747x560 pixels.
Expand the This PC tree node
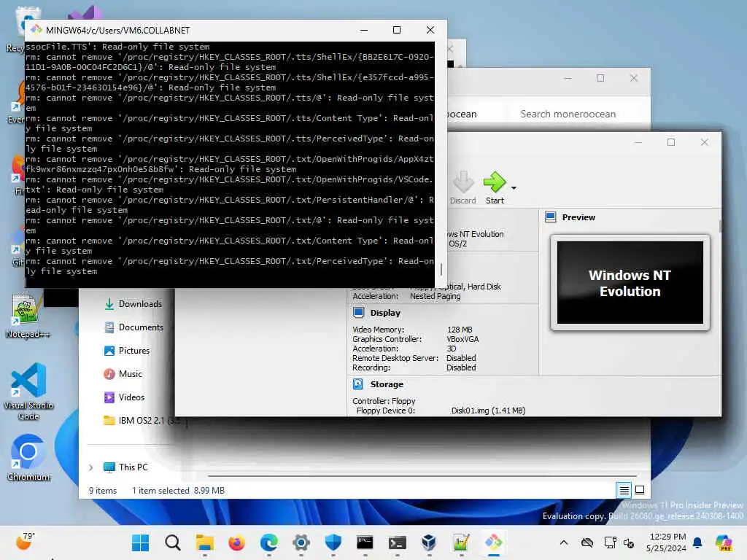pyautogui.click(x=91, y=467)
